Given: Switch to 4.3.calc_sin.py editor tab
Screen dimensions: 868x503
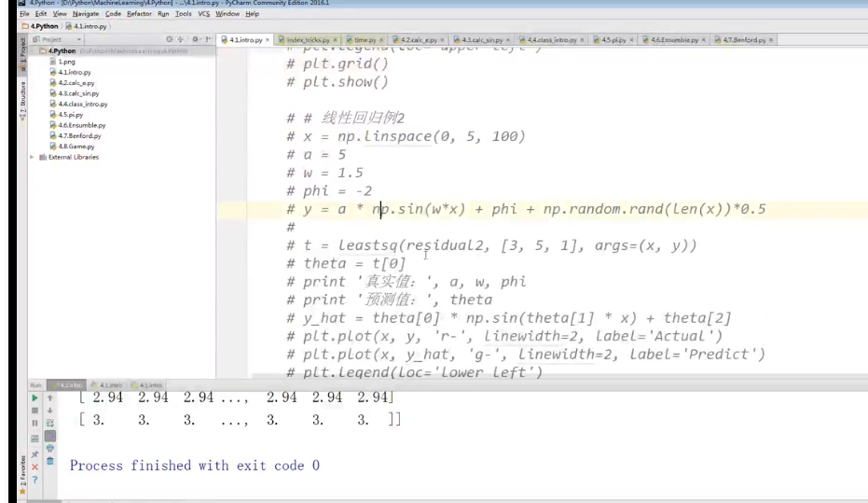Looking at the screenshot, I should click(x=482, y=40).
